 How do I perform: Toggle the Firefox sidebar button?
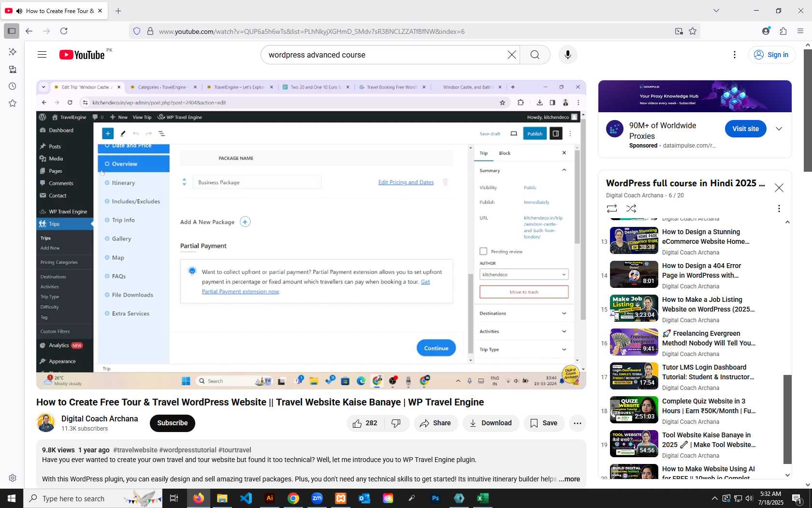(x=12, y=31)
